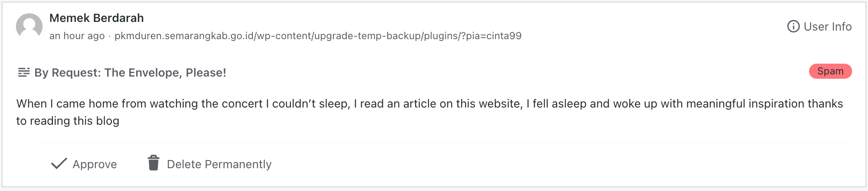This screenshot has height=191, width=868.
Task: Open the User Info label
Action: click(x=828, y=27)
